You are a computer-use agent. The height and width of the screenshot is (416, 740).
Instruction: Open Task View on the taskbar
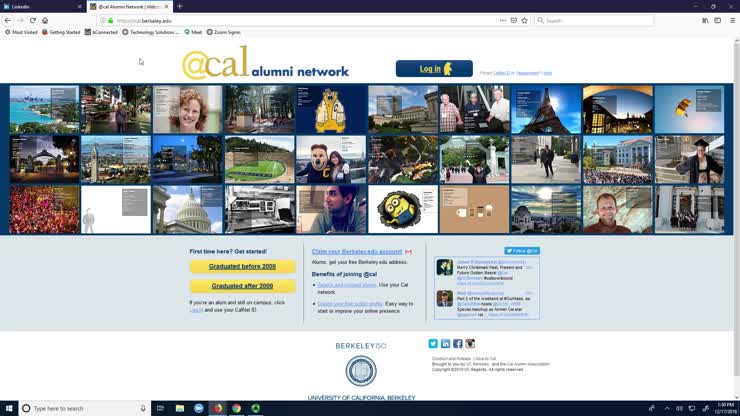click(160, 408)
